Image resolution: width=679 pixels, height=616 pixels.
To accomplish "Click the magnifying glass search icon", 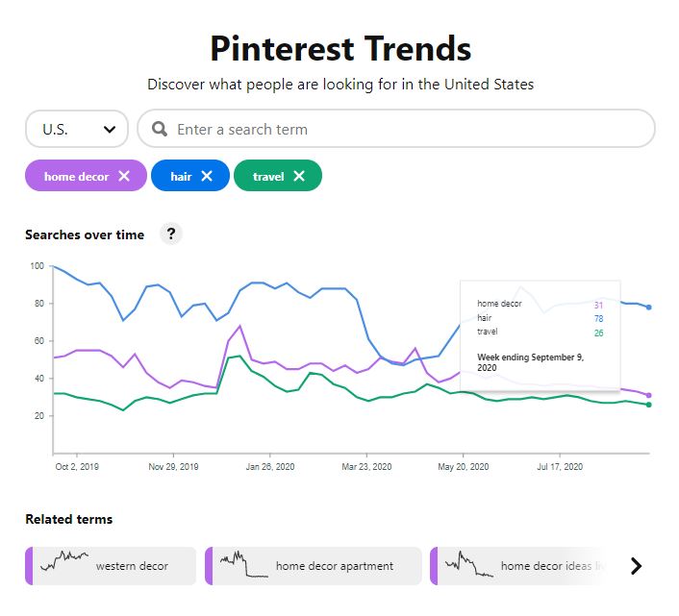I will point(160,129).
